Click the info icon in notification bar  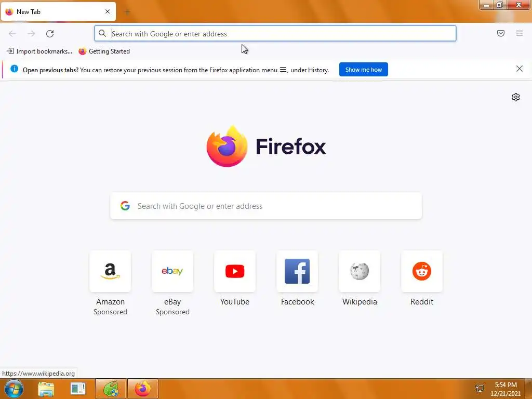click(14, 69)
